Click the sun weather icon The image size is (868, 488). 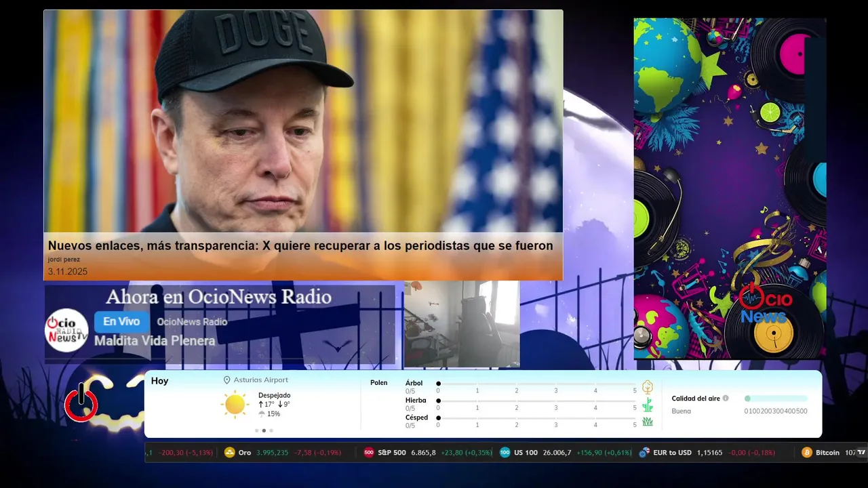tap(235, 405)
